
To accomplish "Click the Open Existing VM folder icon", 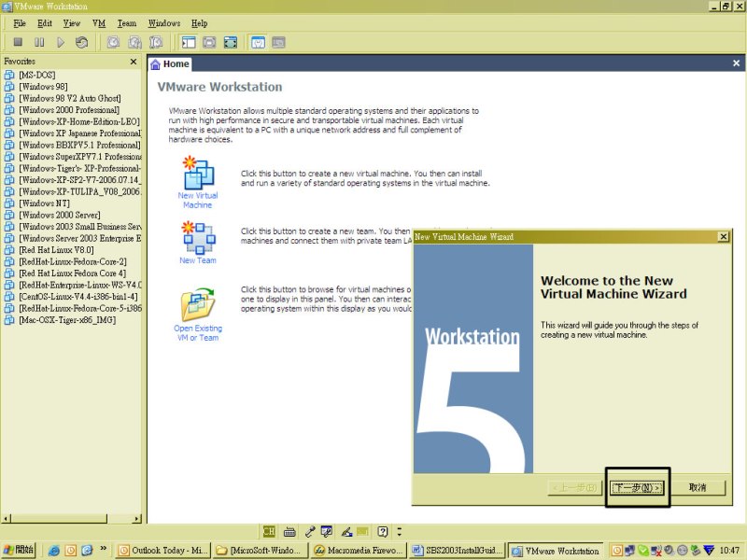I will tap(198, 304).
